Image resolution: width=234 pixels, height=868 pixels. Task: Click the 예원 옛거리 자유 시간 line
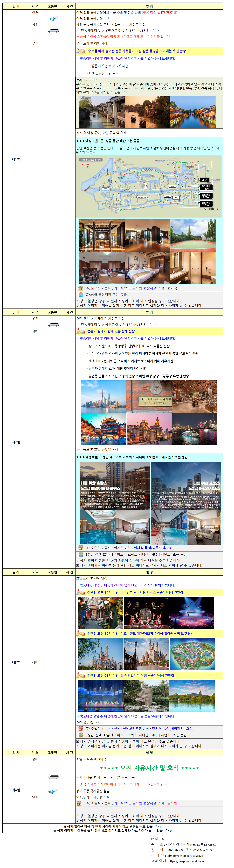click(x=117, y=369)
